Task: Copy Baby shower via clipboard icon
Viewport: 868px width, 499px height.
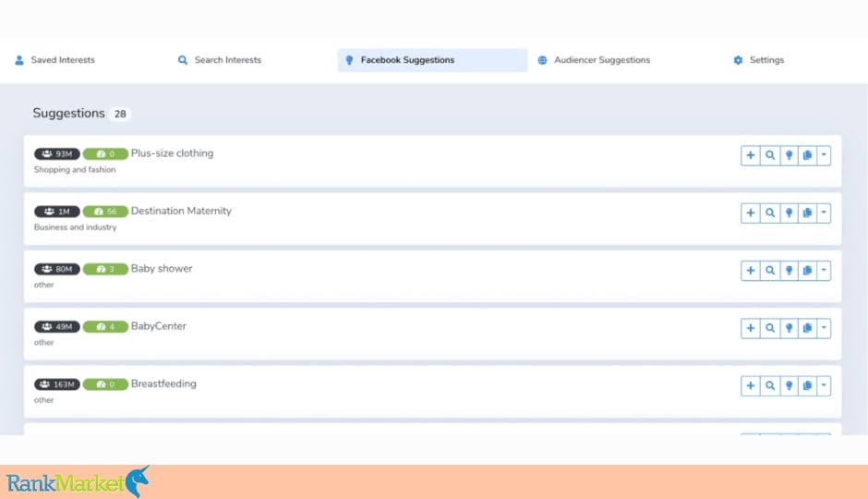Action: coord(807,271)
